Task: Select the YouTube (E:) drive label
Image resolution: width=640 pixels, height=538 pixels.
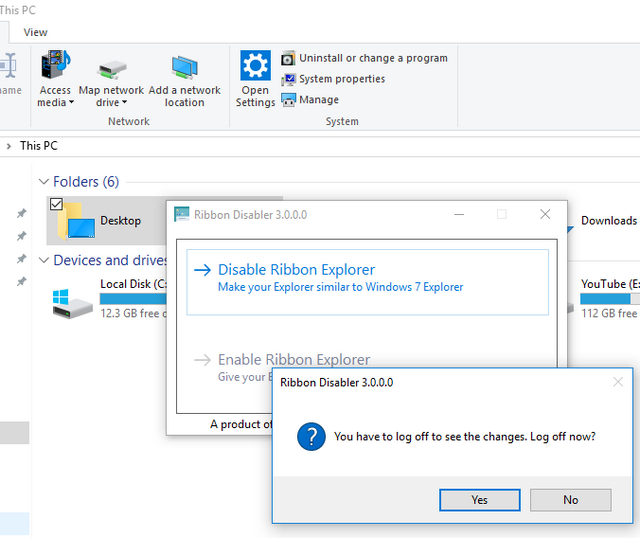Action: (610, 284)
